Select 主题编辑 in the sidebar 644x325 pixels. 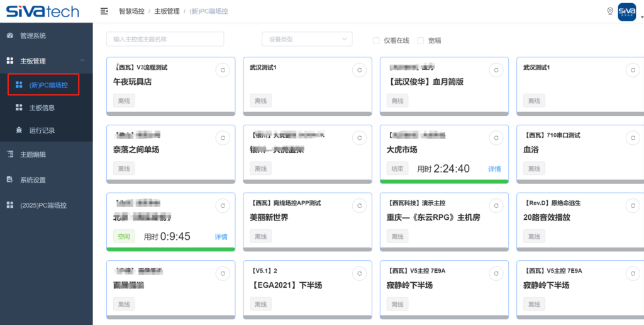click(33, 154)
